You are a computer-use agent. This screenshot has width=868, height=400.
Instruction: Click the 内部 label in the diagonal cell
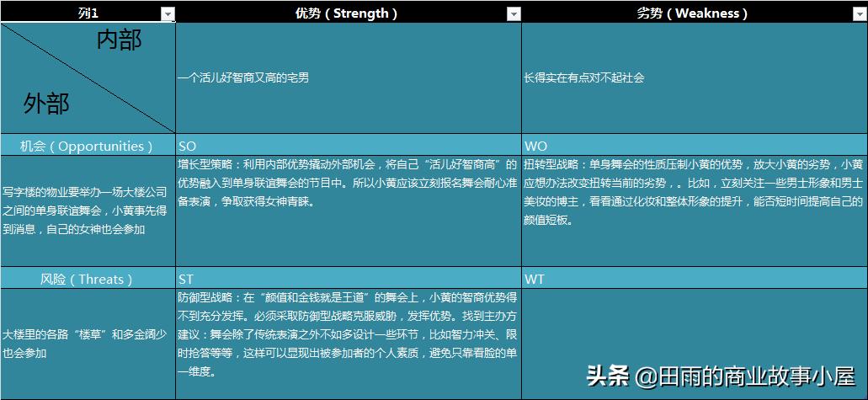click(119, 40)
